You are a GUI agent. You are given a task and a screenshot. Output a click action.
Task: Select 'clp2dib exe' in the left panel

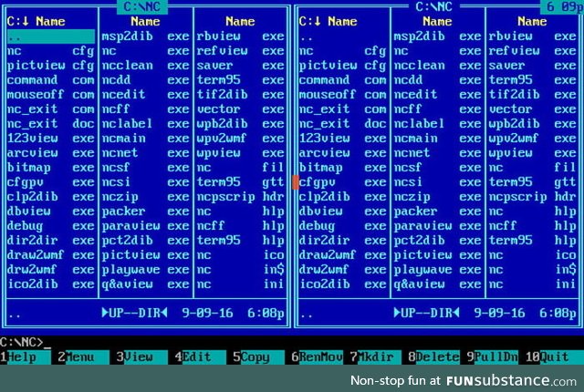[x=51, y=197]
